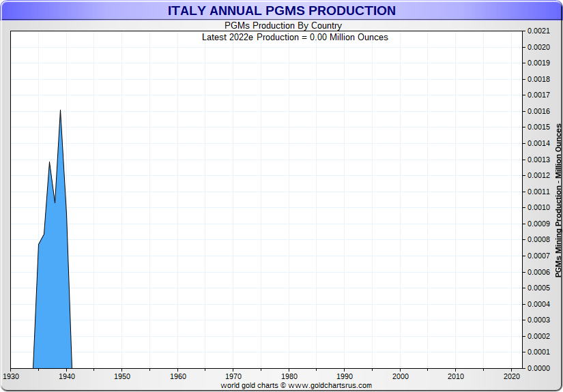563x392 pixels.
Task: Click the 0.0010 value on the y-axis
Action: (538, 207)
